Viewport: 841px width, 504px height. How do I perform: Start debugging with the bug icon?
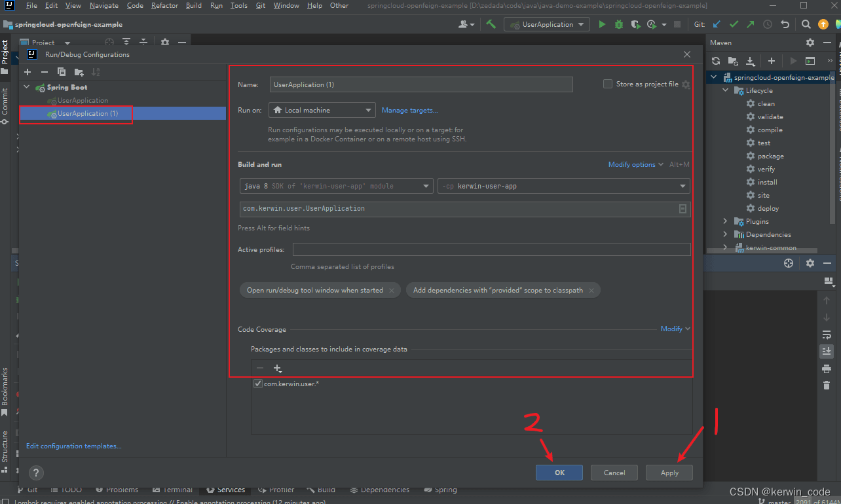[619, 24]
